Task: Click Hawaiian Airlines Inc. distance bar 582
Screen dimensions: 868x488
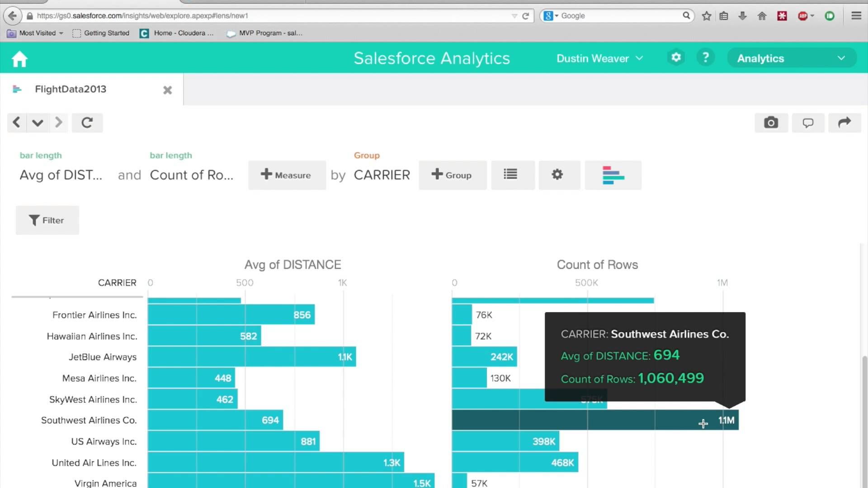Action: (x=204, y=336)
